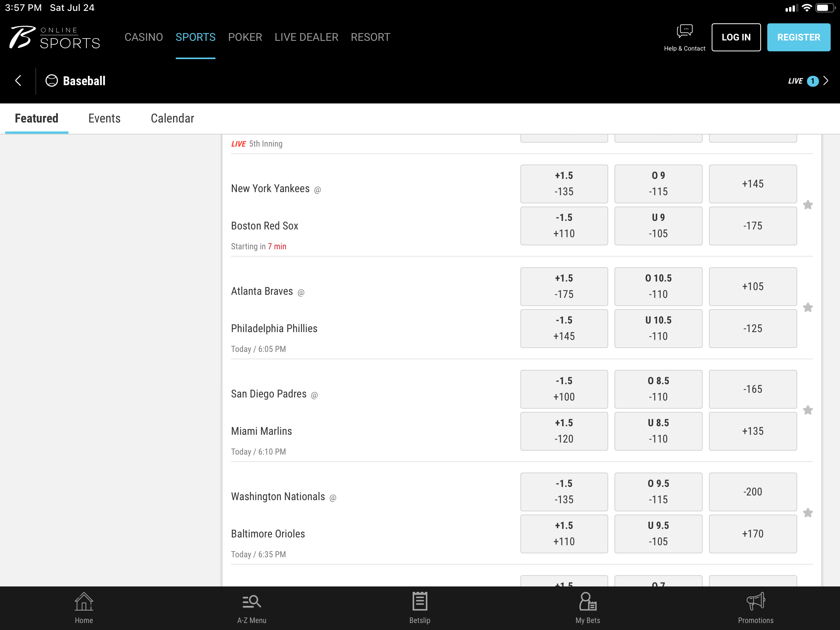Click the LOG IN button
The width and height of the screenshot is (840, 630).
coord(736,37)
